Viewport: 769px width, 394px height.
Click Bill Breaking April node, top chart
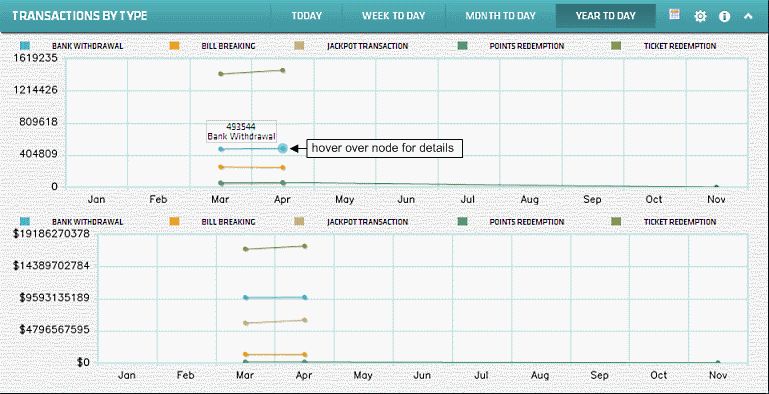(x=282, y=168)
